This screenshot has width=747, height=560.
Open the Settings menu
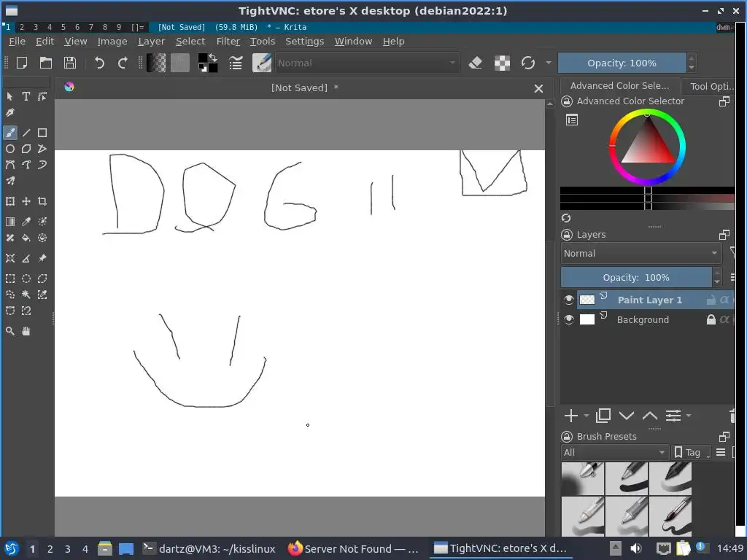[304, 42]
